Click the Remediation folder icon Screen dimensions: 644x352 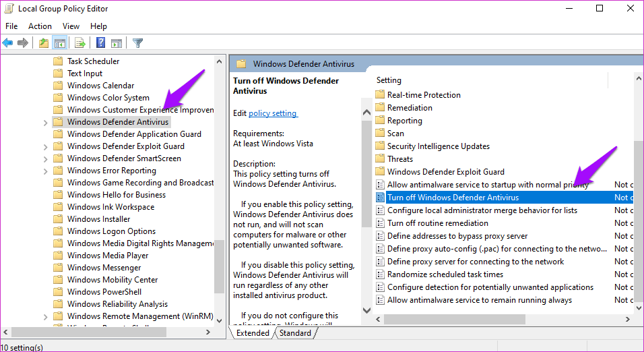380,108
